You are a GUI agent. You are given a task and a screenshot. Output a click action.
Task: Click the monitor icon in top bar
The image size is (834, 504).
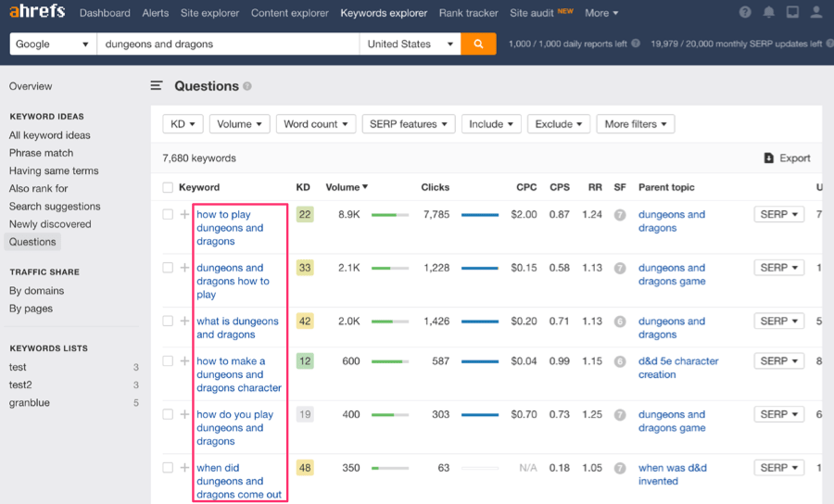pos(792,12)
